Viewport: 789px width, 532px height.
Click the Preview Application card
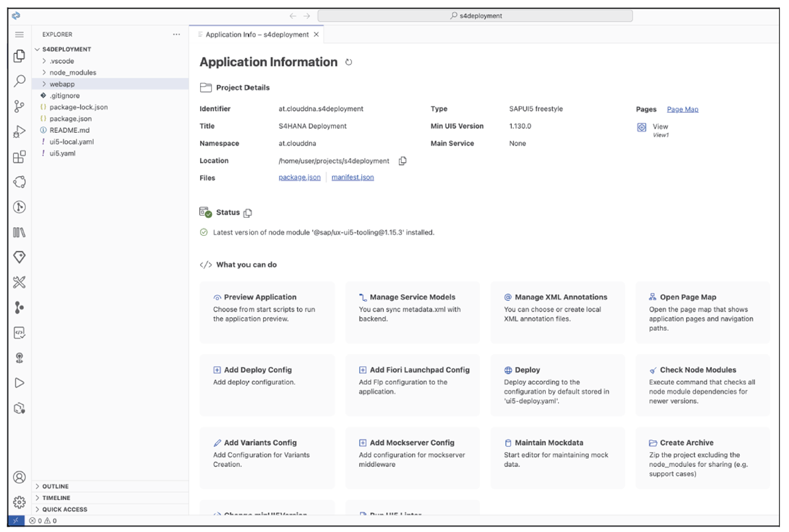coord(267,312)
